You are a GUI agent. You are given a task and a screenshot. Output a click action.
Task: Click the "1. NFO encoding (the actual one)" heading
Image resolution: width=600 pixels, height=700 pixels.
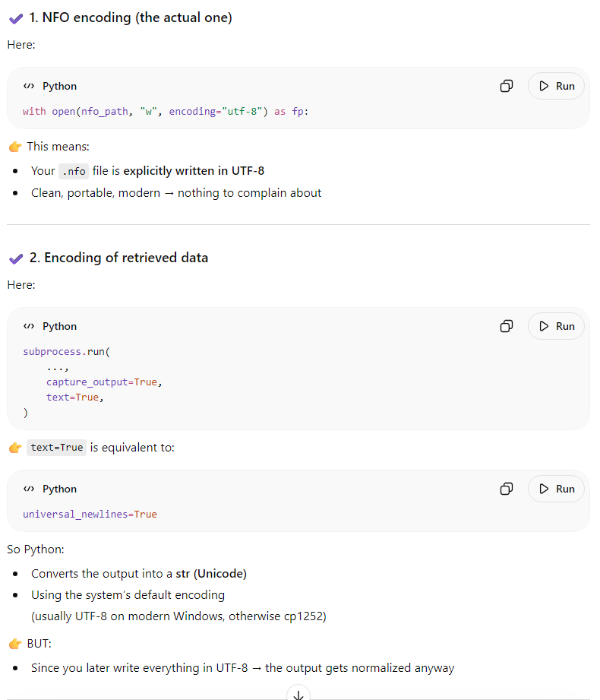coord(130,17)
